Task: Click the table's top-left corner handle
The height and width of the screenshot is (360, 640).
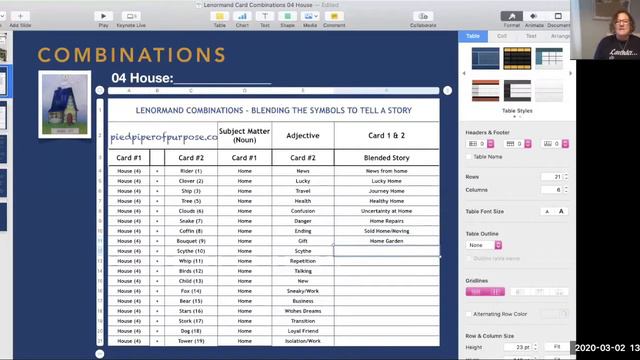Action: coord(100,90)
